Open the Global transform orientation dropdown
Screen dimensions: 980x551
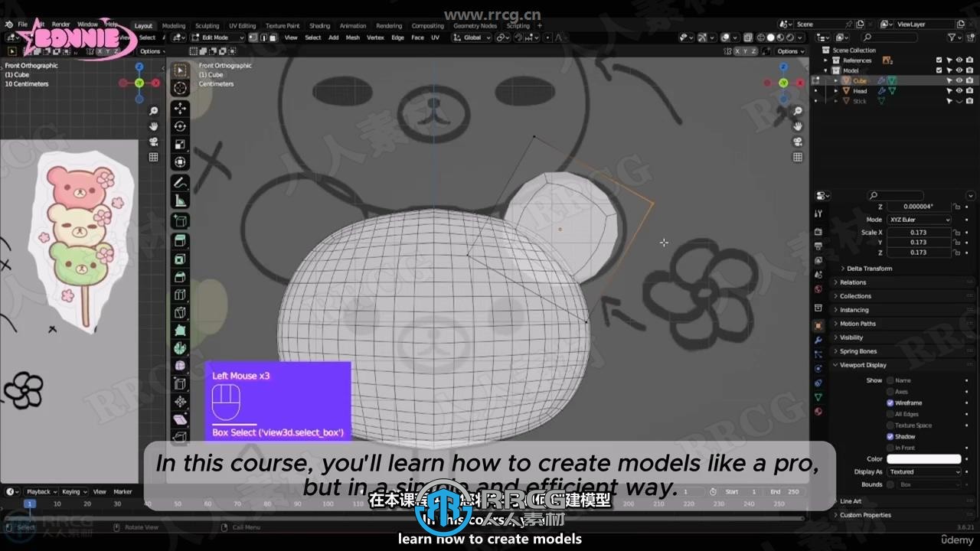point(471,37)
